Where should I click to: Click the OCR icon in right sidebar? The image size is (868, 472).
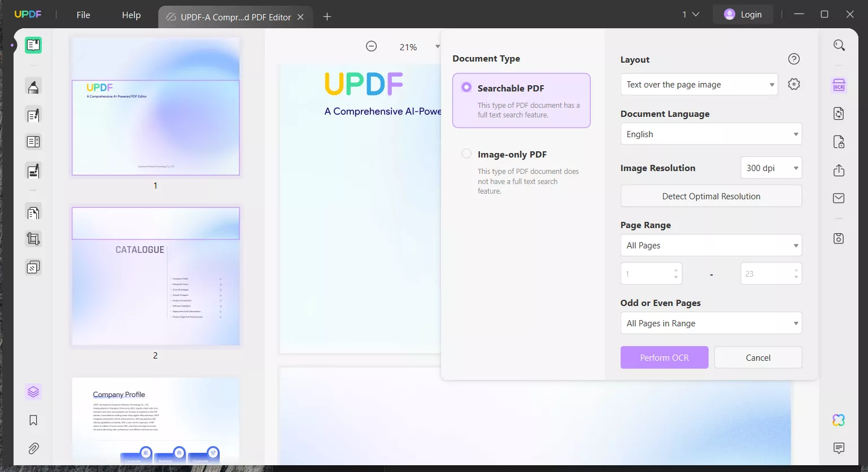(x=839, y=85)
